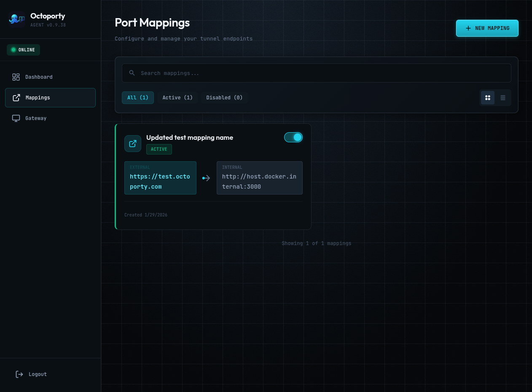Filter by Disabled (0) mappings

(x=224, y=98)
